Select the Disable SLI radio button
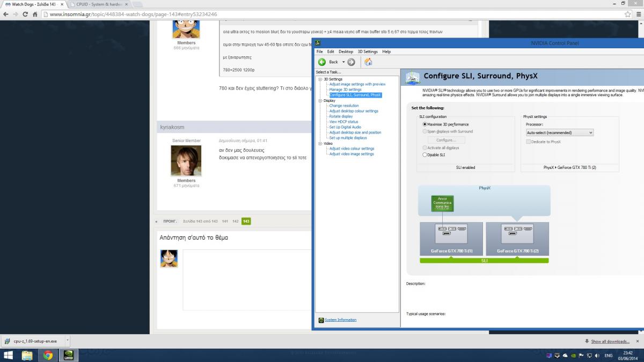This screenshot has height=362, width=644. [x=425, y=155]
